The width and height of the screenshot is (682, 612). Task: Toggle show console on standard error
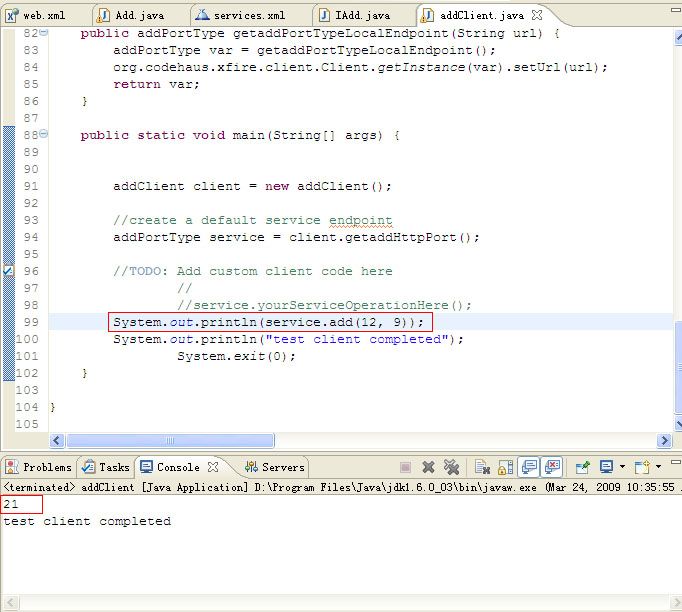[x=552, y=468]
